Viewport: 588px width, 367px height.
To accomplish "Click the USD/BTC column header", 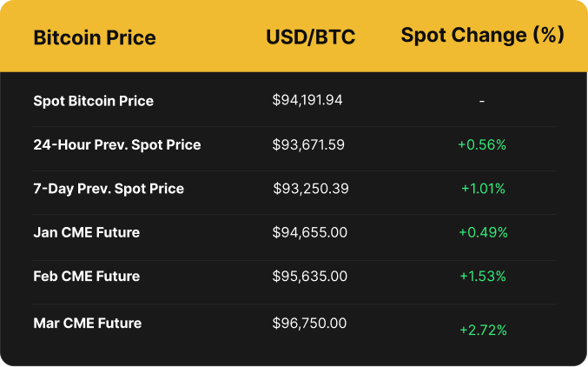I will click(x=310, y=38).
